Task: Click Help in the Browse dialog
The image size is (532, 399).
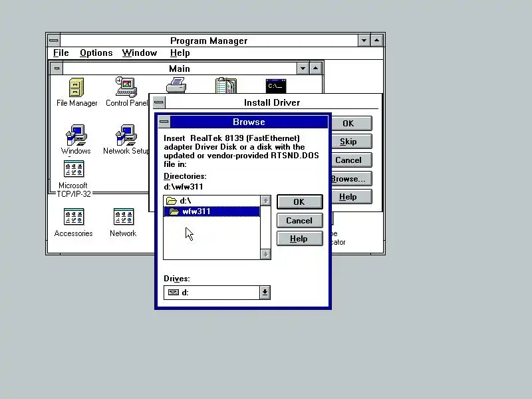Action: tap(300, 239)
